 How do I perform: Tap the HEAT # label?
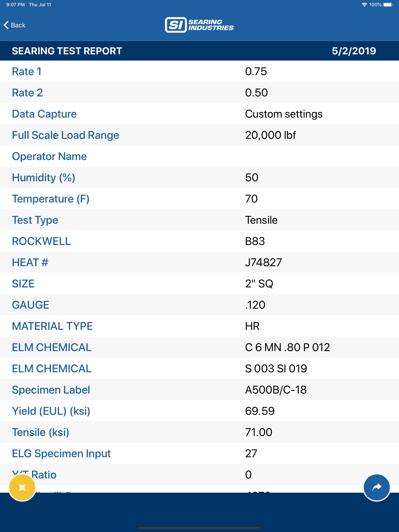point(30,262)
